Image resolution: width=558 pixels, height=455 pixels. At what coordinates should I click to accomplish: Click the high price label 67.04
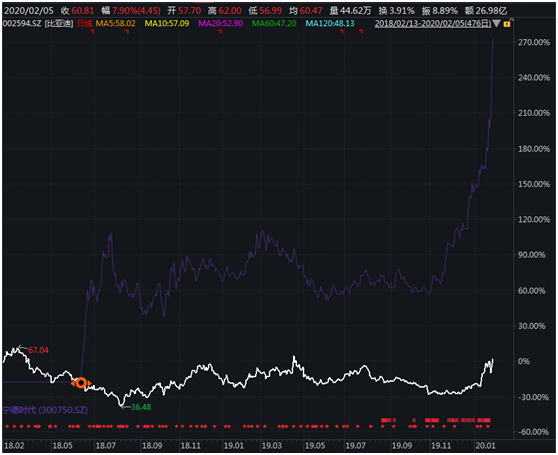pyautogui.click(x=38, y=350)
